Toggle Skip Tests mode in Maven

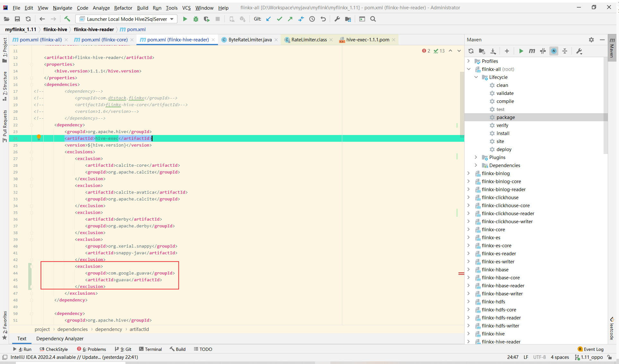(554, 51)
